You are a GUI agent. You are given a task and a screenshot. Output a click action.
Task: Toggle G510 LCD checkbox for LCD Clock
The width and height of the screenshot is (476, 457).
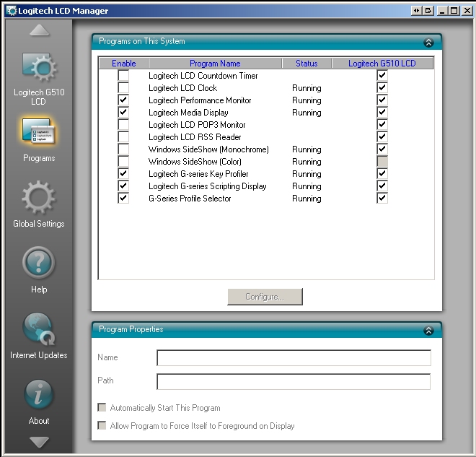382,88
